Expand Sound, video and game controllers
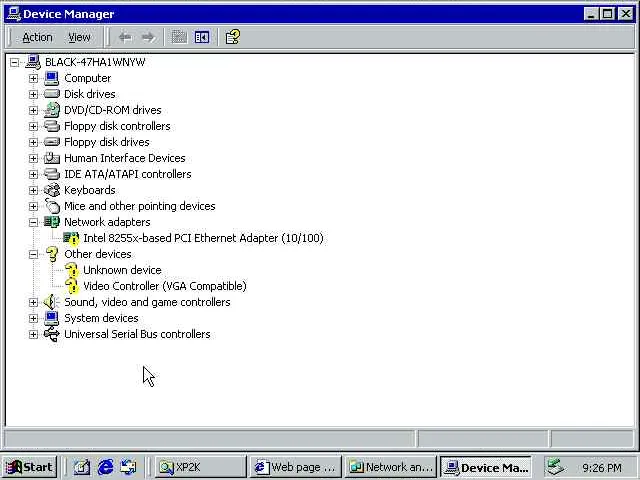The image size is (640, 480). [x=33, y=302]
